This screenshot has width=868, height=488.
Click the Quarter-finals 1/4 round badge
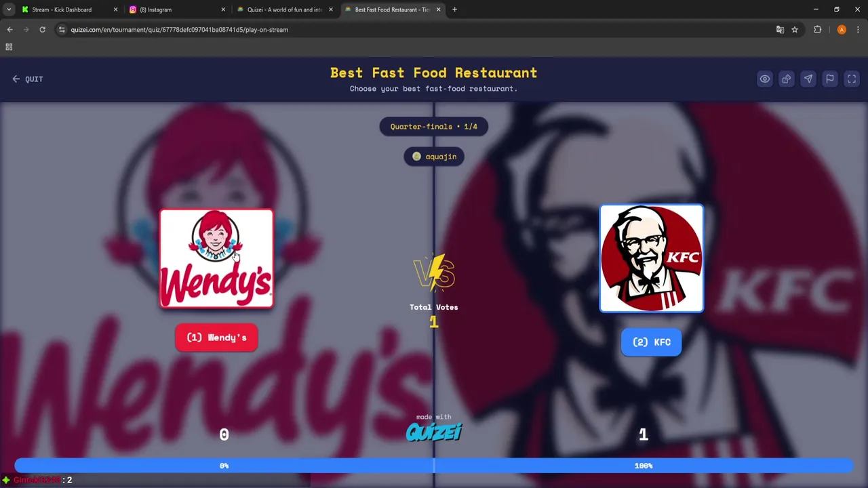434,127
